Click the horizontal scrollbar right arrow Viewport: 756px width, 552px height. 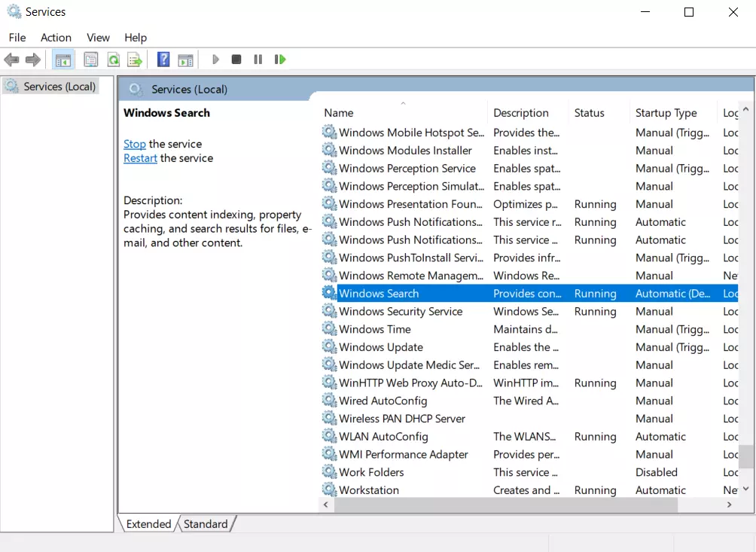coord(730,505)
